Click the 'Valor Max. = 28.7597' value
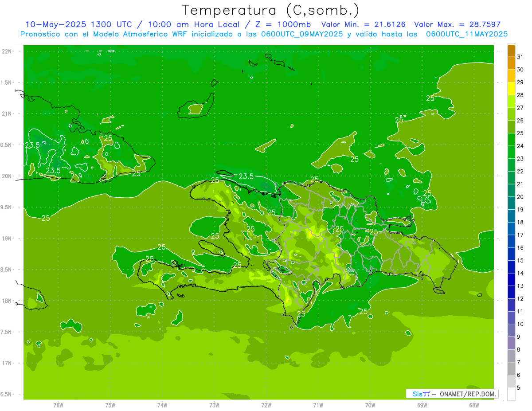Viewport: 532px width, 411px height. coord(457,24)
